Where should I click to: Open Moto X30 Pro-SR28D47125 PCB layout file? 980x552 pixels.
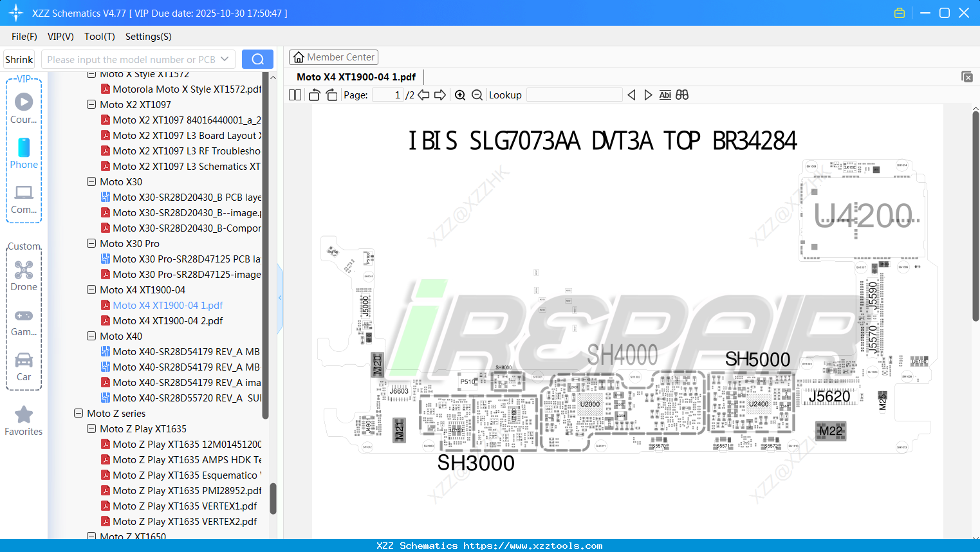tap(181, 259)
